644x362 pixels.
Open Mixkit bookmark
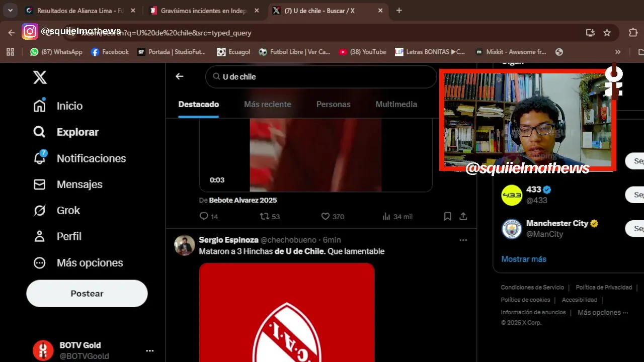pos(511,52)
